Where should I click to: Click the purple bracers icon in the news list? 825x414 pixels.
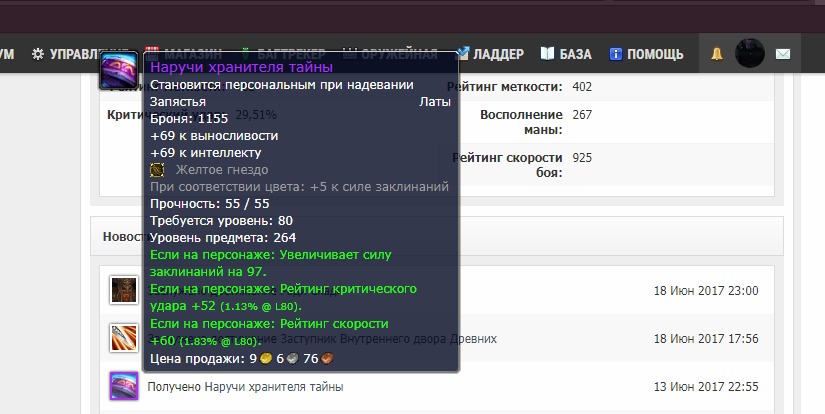tap(124, 386)
